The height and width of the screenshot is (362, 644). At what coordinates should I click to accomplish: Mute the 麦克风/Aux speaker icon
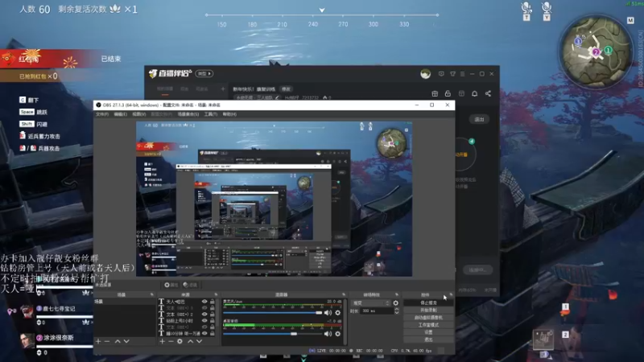click(x=328, y=313)
